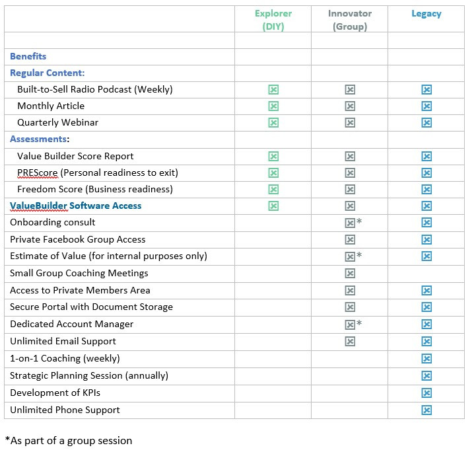Click the Innovator (Group) column header
This screenshot has height=458, width=476.
pos(350,20)
